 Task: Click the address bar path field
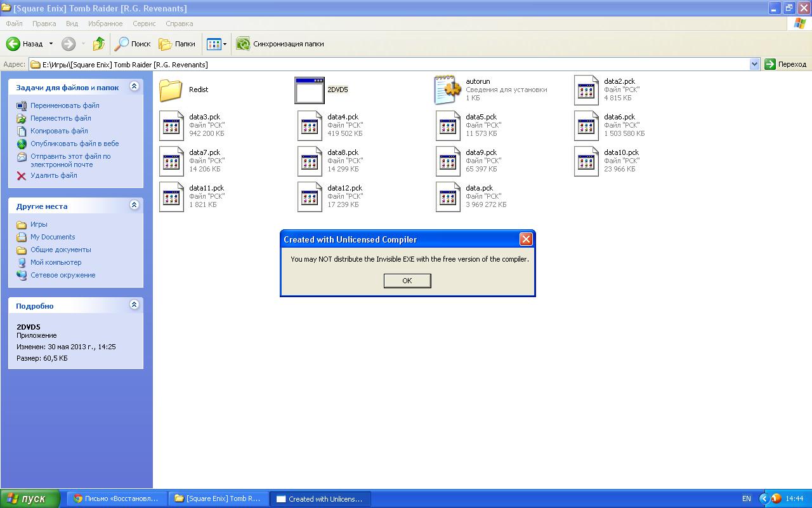(x=389, y=64)
